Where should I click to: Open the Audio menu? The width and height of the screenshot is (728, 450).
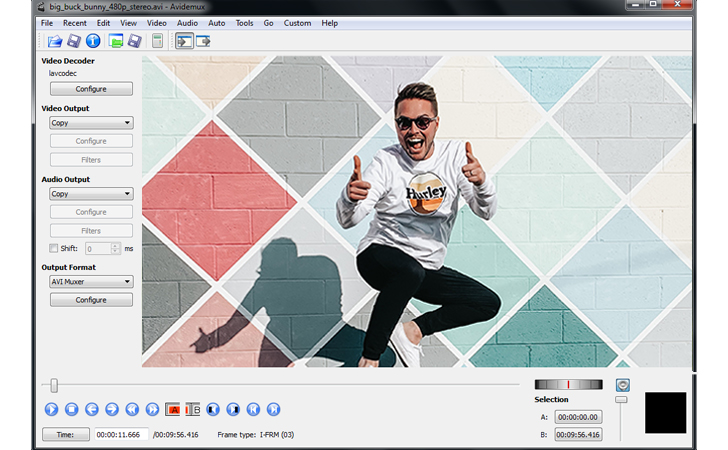click(187, 23)
